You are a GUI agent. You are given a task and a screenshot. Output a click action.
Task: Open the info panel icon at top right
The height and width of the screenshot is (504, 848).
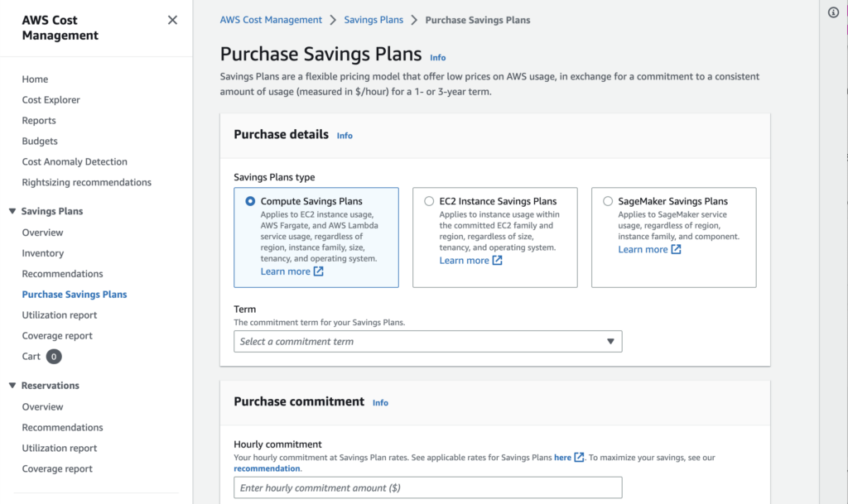tap(833, 12)
